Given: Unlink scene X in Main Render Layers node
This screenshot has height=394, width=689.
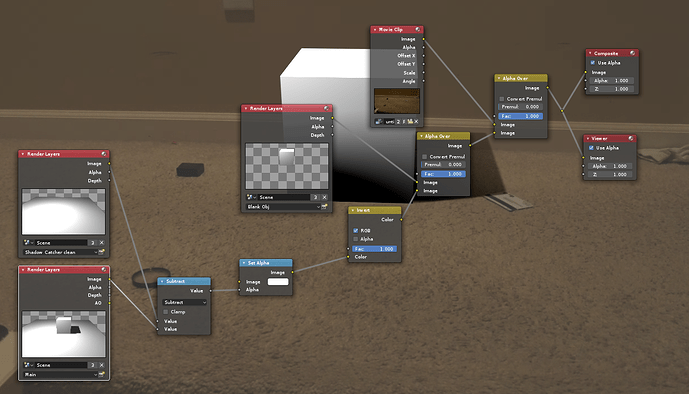Looking at the screenshot, I should coord(102,365).
